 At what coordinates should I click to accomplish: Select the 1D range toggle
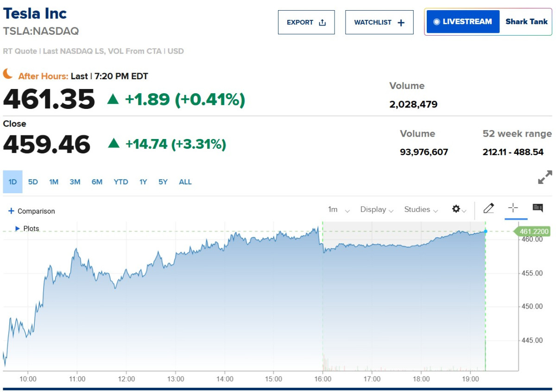pos(13,182)
